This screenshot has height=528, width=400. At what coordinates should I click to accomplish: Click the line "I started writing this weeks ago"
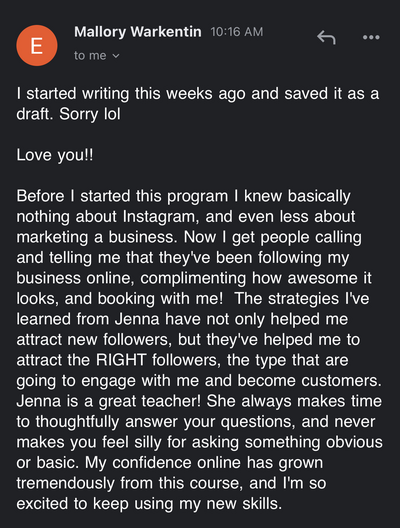click(131, 94)
